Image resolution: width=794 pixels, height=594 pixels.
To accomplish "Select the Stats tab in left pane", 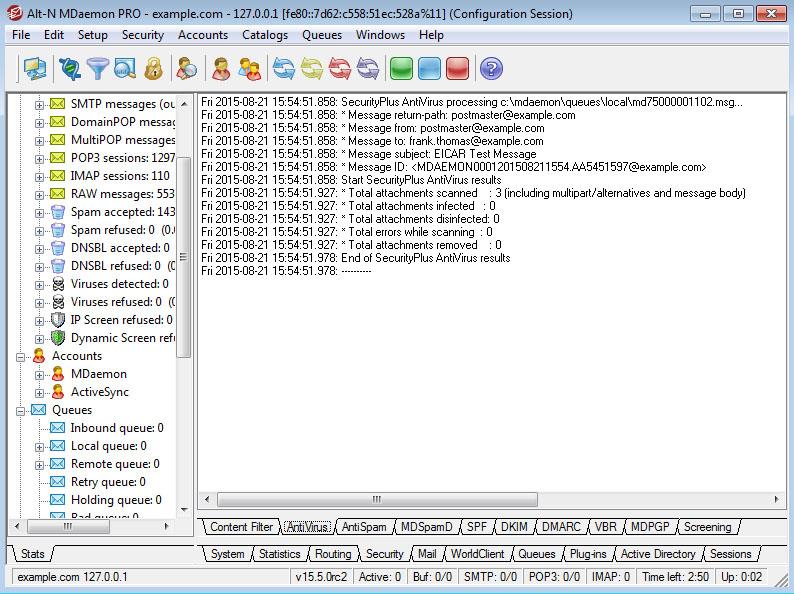I will coord(32,554).
